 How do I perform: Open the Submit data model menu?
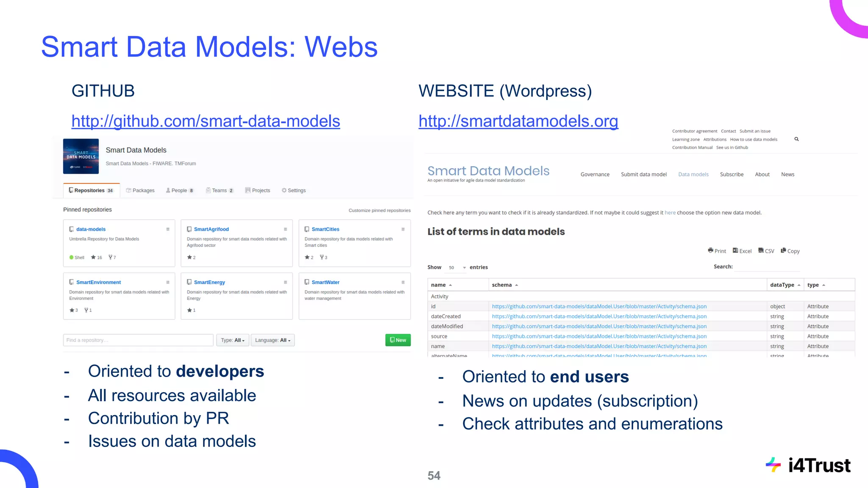(x=644, y=175)
